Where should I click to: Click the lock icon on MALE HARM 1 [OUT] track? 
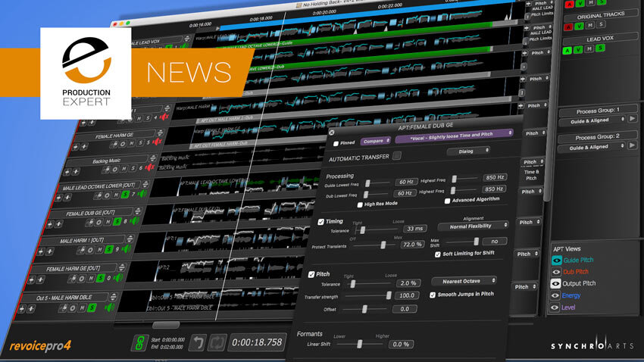click(82, 250)
